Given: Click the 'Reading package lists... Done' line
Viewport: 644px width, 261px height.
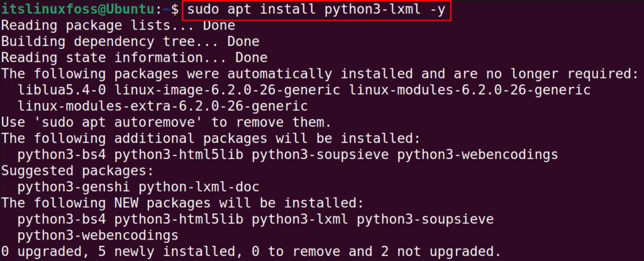Looking at the screenshot, I should point(118,26).
